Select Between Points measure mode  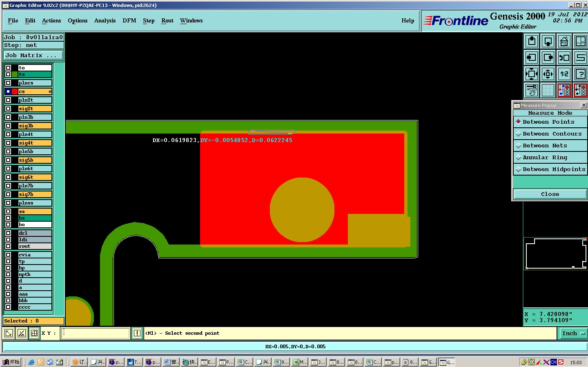pos(550,122)
